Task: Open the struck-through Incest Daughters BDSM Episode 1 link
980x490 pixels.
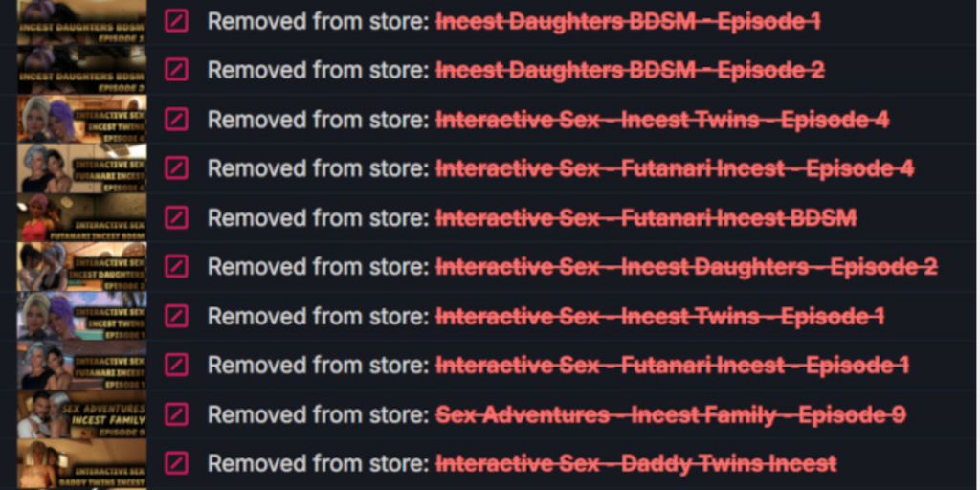Action: pyautogui.click(x=628, y=22)
